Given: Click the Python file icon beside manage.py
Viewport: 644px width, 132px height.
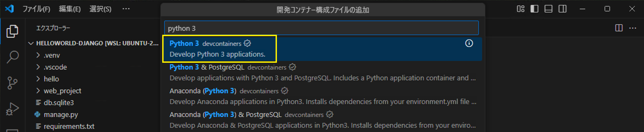Looking at the screenshot, I should (38, 114).
